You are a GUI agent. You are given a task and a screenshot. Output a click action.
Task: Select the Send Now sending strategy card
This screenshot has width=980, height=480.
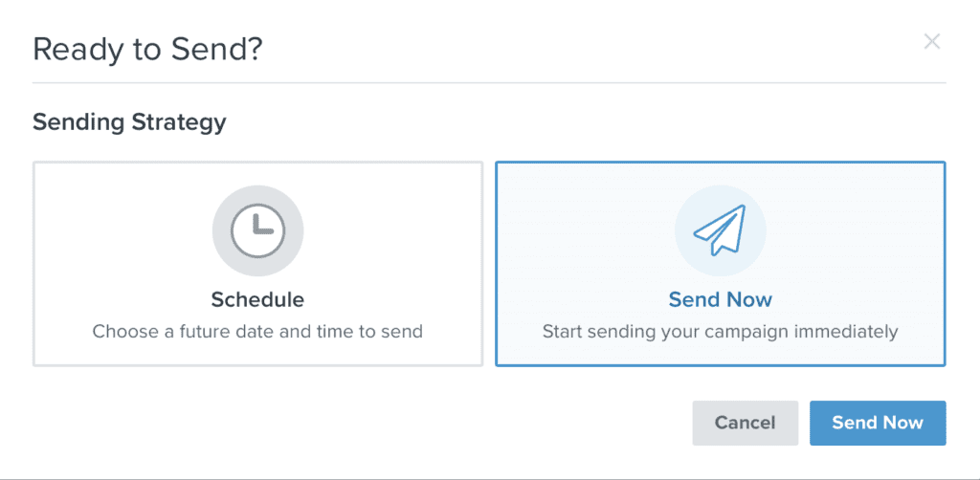720,264
